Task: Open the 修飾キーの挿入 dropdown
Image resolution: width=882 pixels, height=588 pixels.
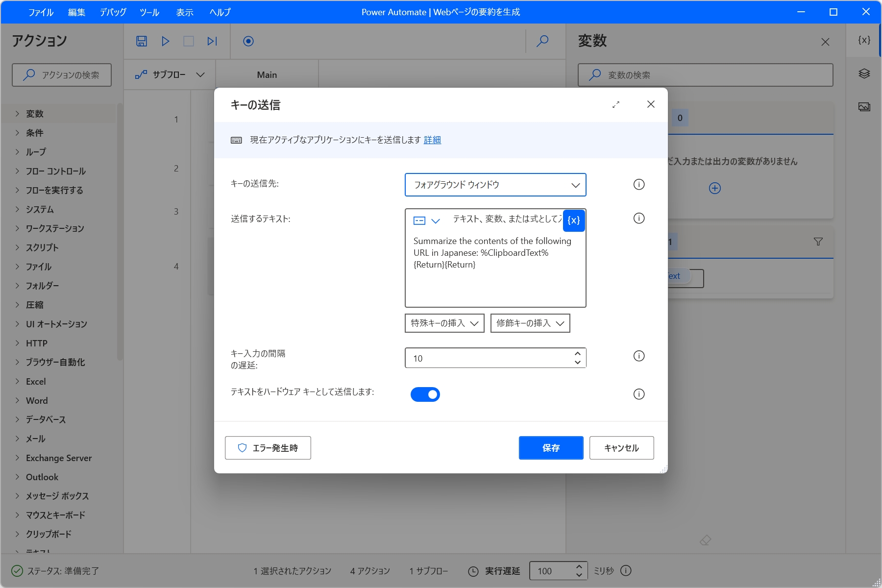Action: [530, 323]
